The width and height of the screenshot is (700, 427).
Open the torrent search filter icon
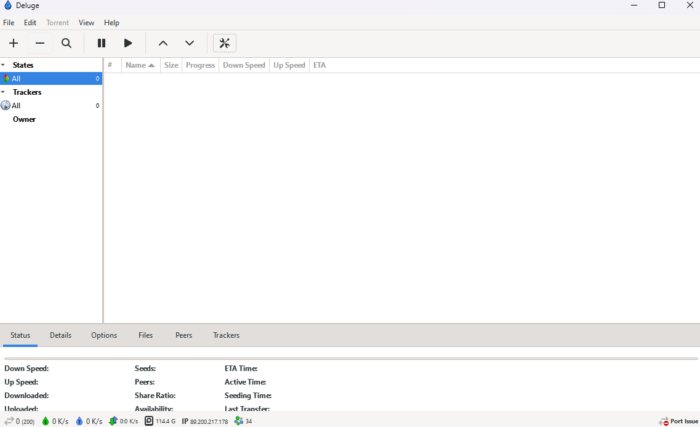66,43
